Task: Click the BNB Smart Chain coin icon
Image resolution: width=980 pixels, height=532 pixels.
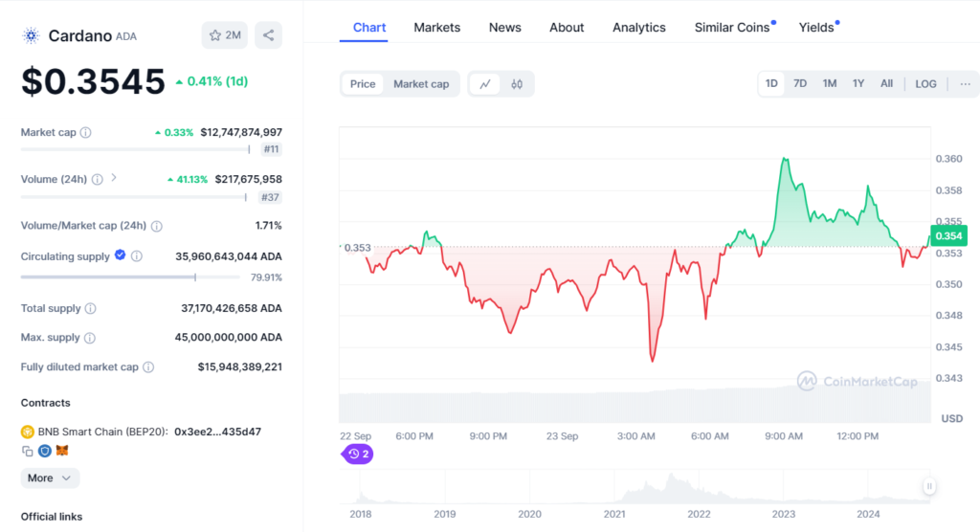Action: (x=27, y=432)
